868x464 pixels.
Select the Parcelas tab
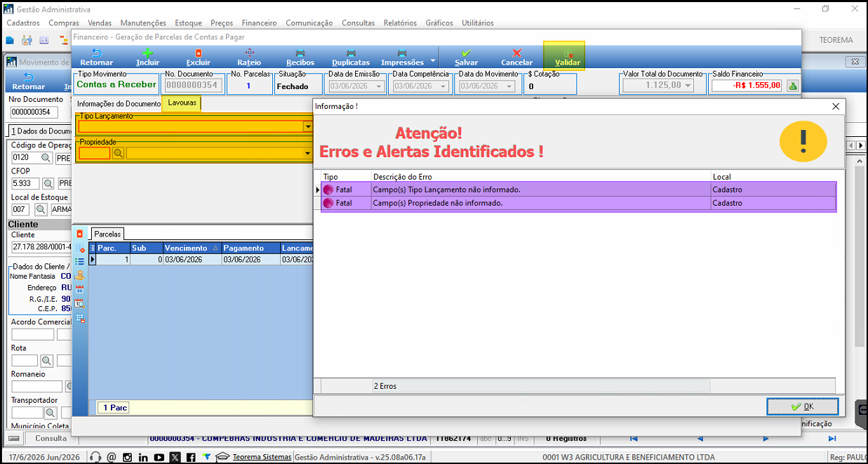pyautogui.click(x=107, y=234)
